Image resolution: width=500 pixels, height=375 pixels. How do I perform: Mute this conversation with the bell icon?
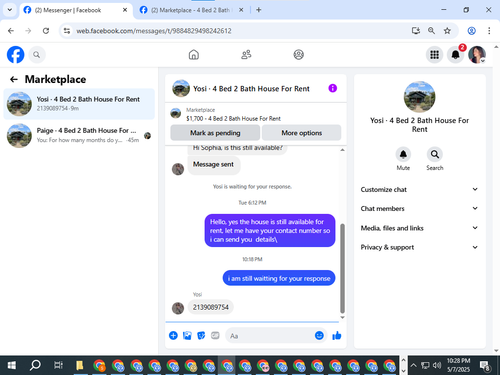click(403, 155)
